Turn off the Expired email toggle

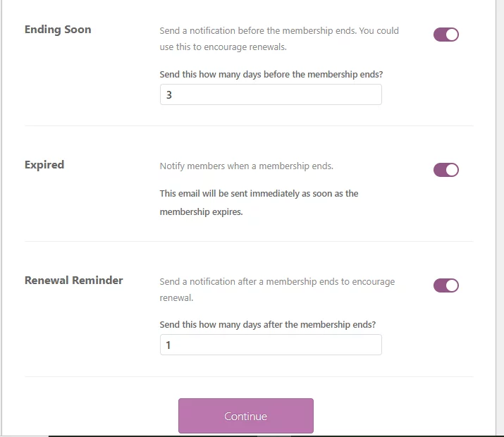pos(445,170)
